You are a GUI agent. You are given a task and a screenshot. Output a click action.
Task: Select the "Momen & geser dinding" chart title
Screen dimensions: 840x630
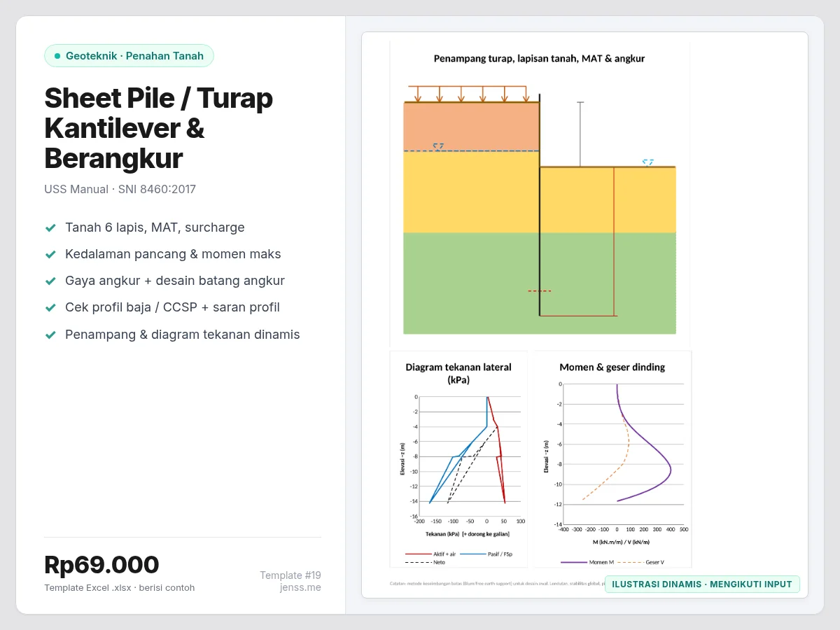[612, 367]
